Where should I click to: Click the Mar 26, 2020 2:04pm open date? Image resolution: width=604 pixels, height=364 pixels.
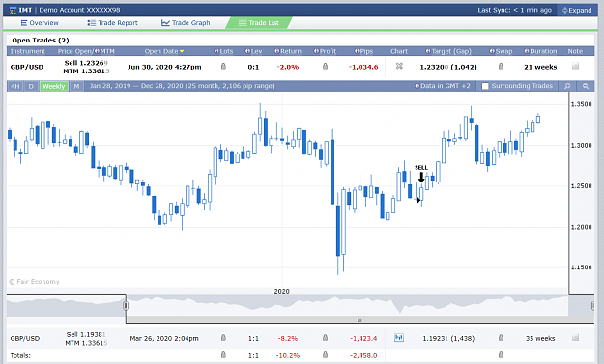pyautogui.click(x=164, y=339)
